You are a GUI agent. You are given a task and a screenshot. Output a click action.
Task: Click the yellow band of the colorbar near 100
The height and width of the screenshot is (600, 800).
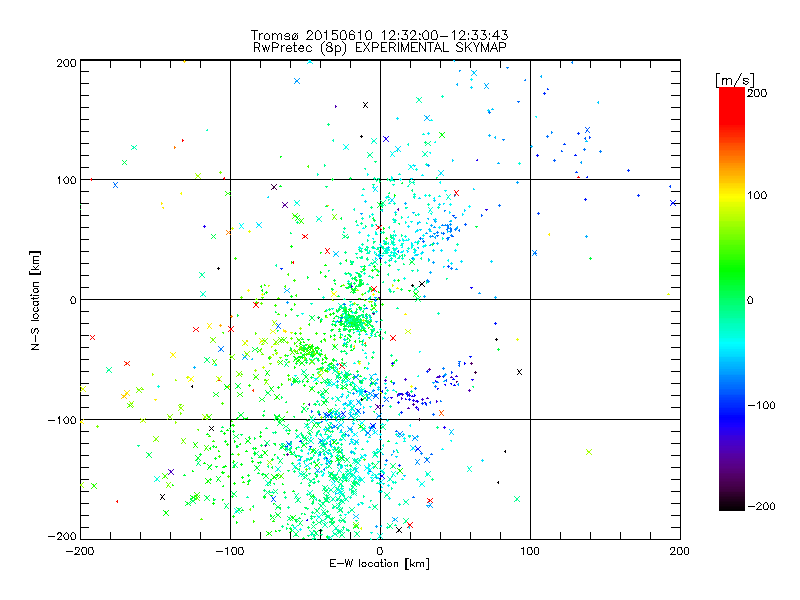point(732,195)
